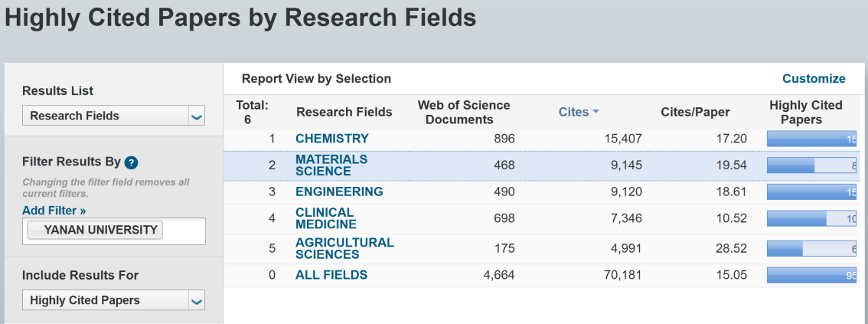Click the Cites/Paper column header

click(x=695, y=112)
